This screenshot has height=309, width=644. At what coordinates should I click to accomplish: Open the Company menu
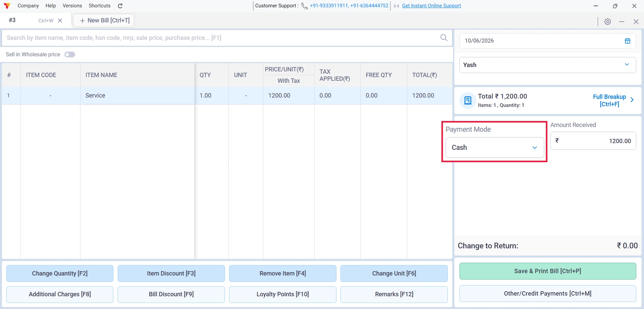(x=28, y=6)
